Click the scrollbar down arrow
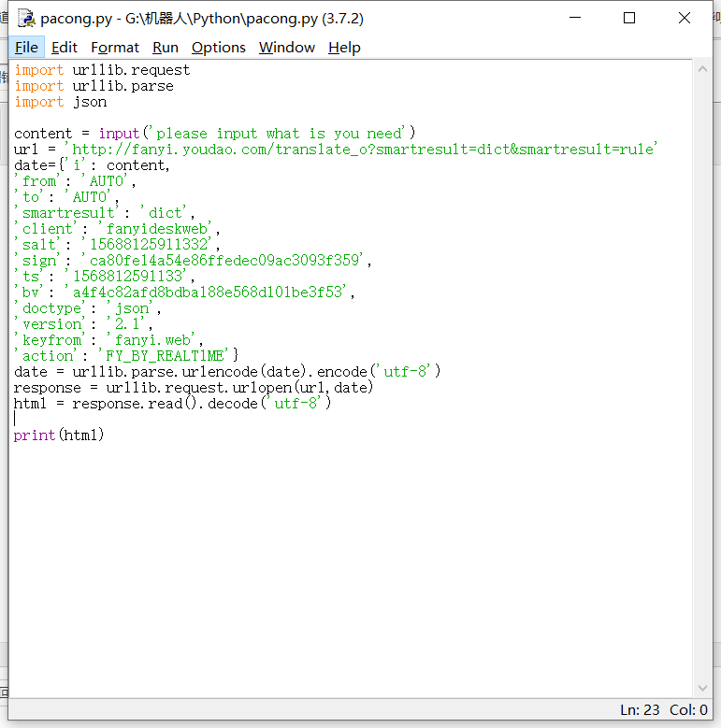This screenshot has width=721, height=728. [702, 690]
